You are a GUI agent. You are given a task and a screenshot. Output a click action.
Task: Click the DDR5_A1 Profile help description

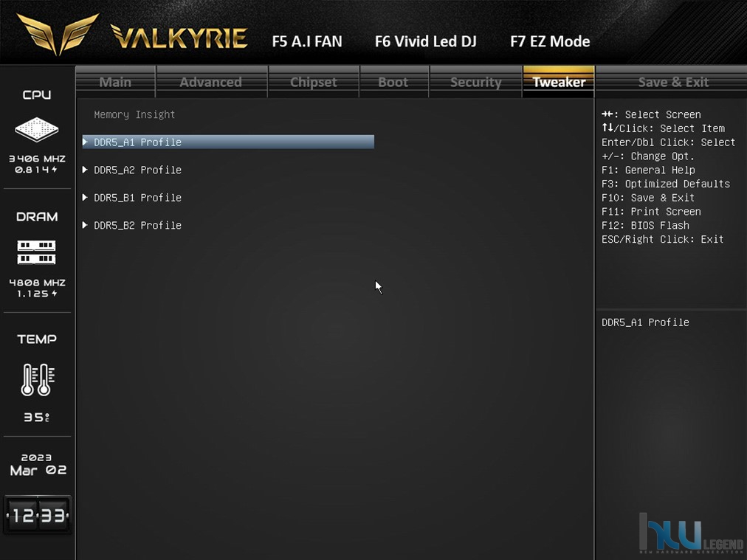click(x=645, y=322)
